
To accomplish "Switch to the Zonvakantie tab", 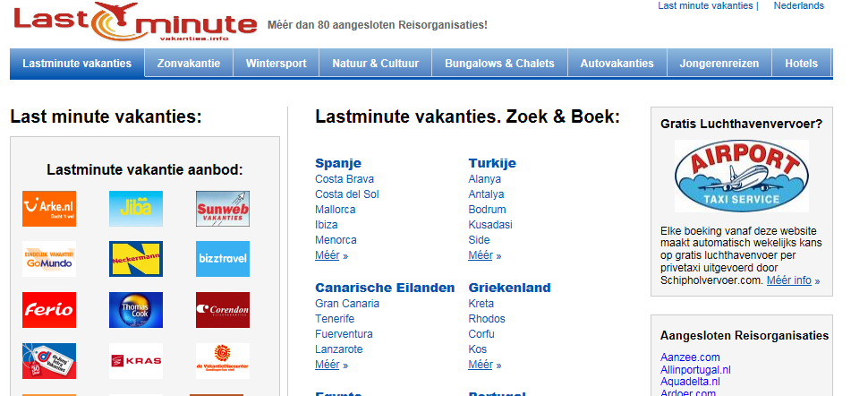I will (x=189, y=64).
